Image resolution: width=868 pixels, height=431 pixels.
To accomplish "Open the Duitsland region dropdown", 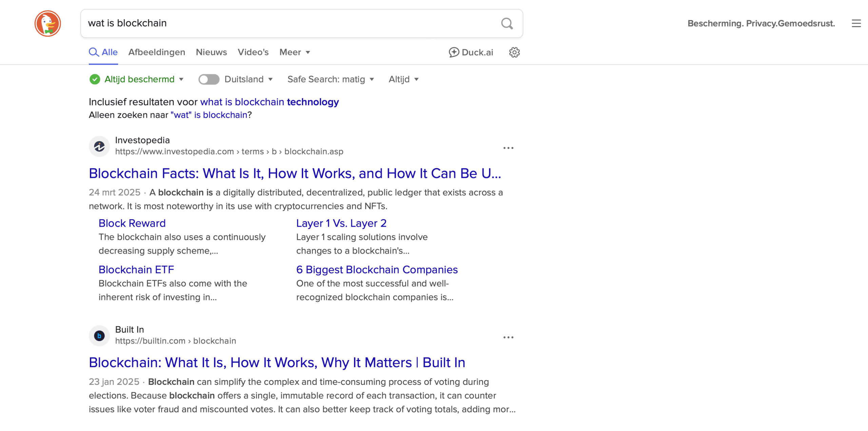I will [x=249, y=79].
